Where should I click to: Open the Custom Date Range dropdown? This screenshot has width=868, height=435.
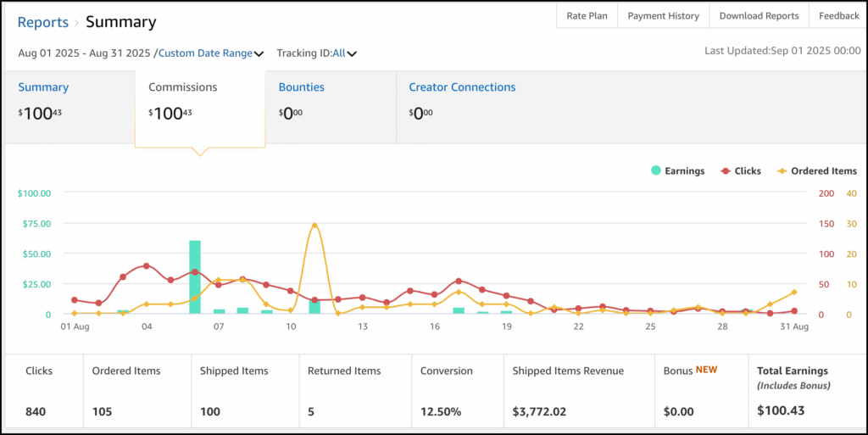tap(205, 53)
